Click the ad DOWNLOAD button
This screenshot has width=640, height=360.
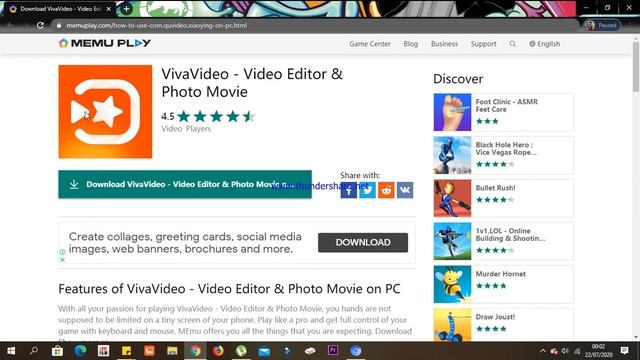click(x=363, y=242)
